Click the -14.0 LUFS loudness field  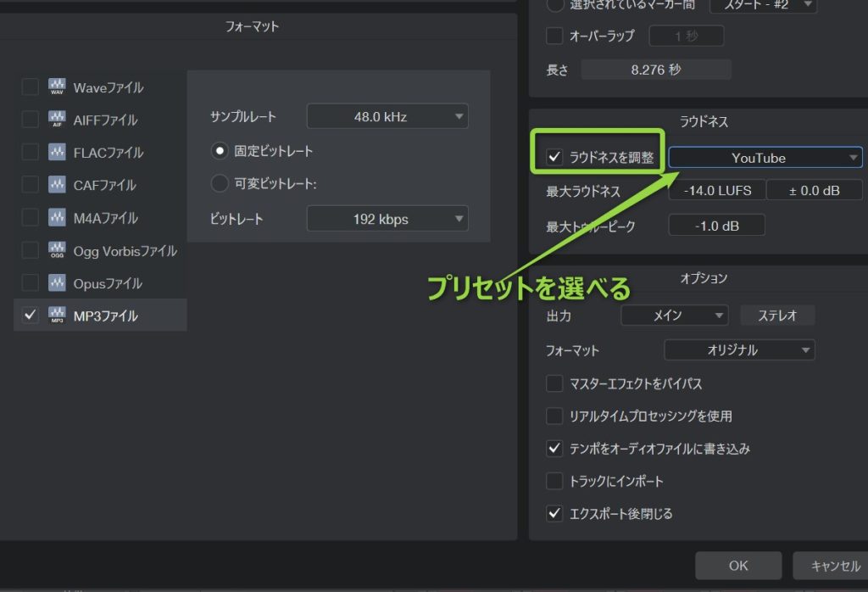coord(716,191)
